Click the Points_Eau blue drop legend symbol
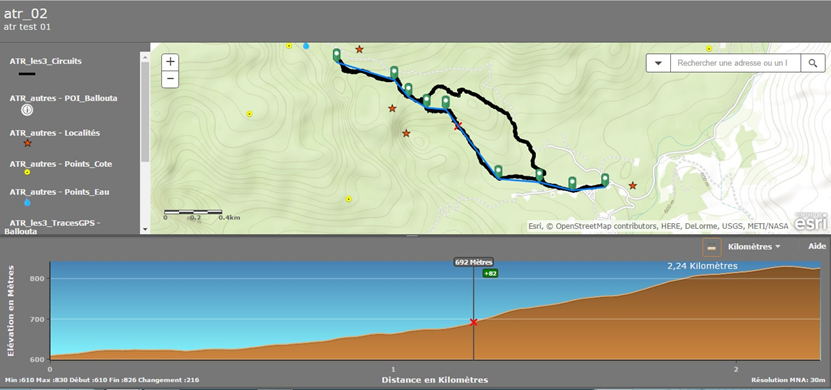The image size is (831, 390). tap(27, 202)
